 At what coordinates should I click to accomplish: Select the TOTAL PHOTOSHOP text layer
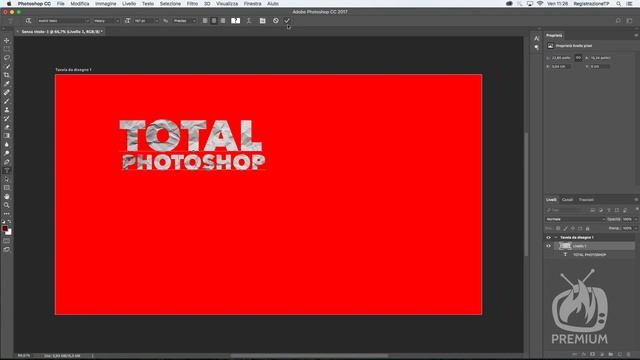click(590, 255)
